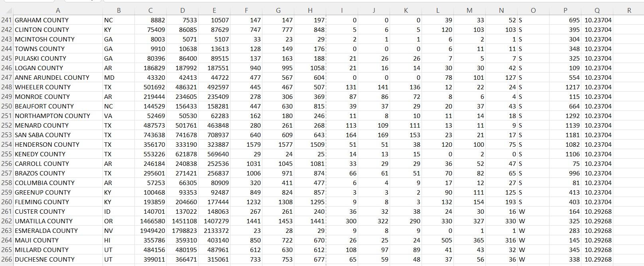Click cell 1139 in Menard row
This screenshot has width=644, height=266.
click(565, 125)
